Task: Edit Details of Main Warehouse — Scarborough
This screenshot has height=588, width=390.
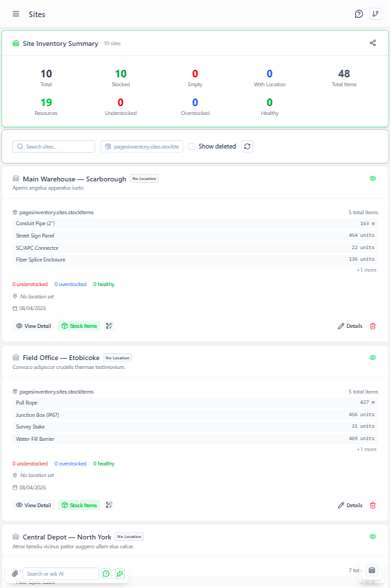Action: pos(350,326)
